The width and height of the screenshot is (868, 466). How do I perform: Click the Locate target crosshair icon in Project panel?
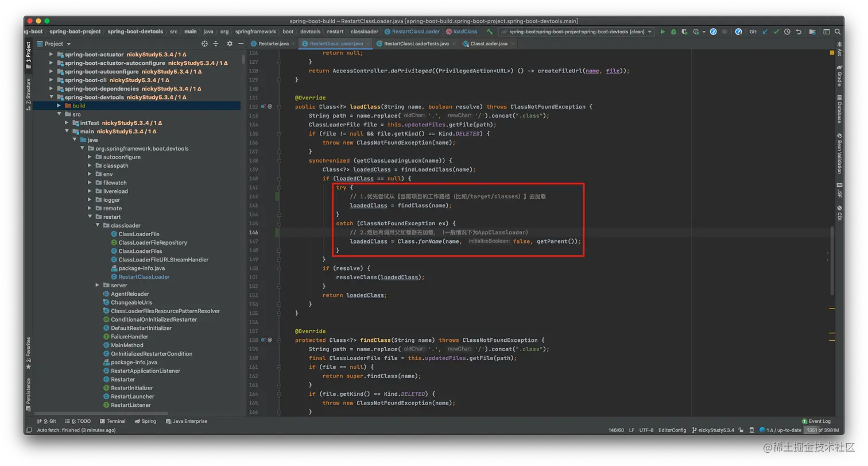[204, 44]
